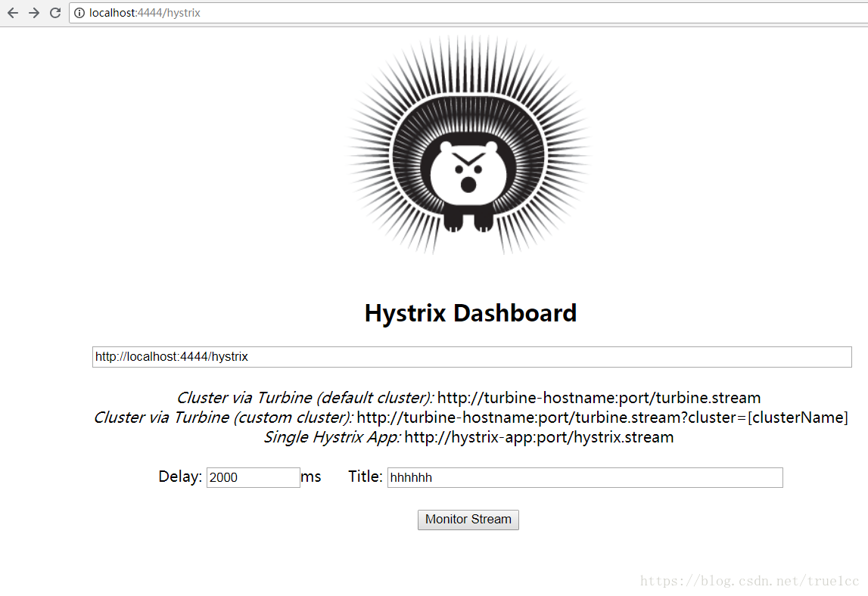Click the turbine.stream?cluster=[clusterName] URL text
868x596 pixels.
click(602, 418)
